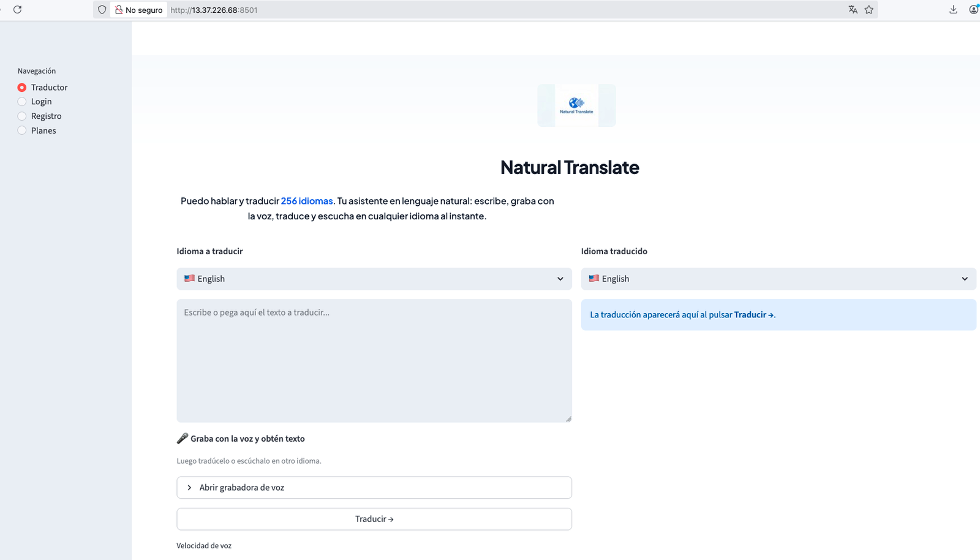The width and height of the screenshot is (980, 560).
Task: Select the Login radio option
Action: [22, 102]
